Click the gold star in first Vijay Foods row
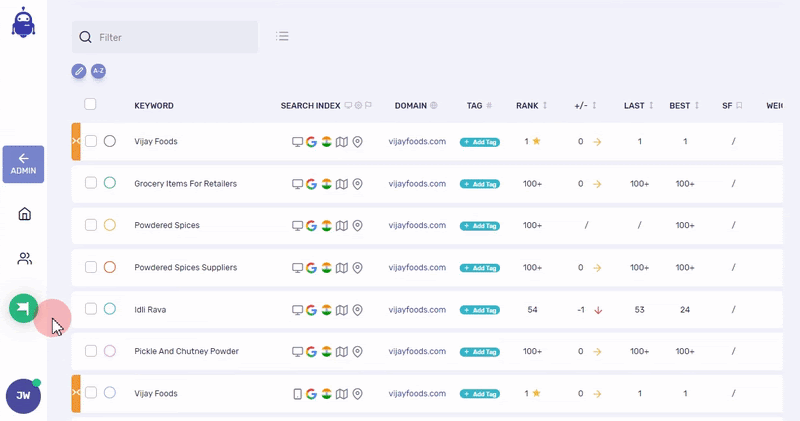This screenshot has width=800, height=421. [x=536, y=141]
